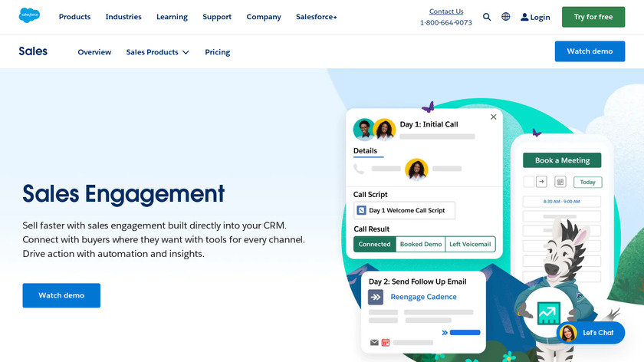Screen dimensions: 644x362
Task: Click the Day 1 Welcome Call Script icon
Action: coord(361,210)
